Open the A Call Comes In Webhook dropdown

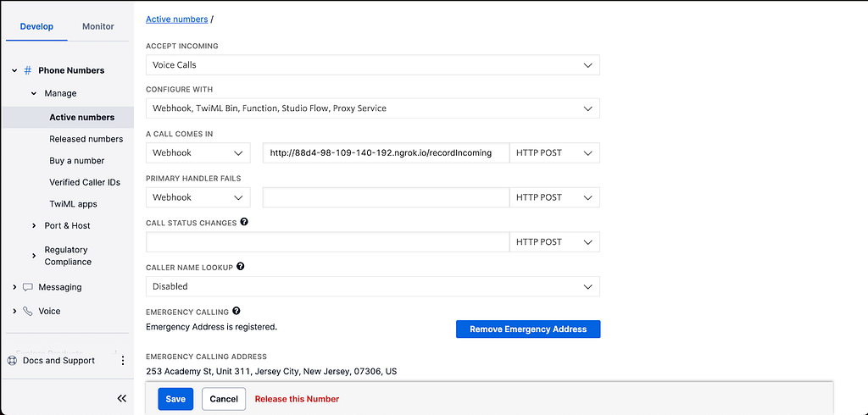198,152
